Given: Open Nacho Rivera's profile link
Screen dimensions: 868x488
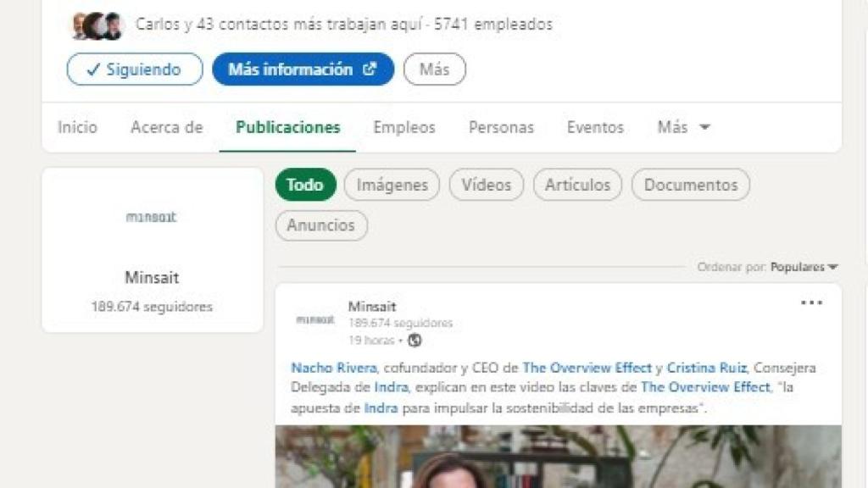Looking at the screenshot, I should (320, 368).
